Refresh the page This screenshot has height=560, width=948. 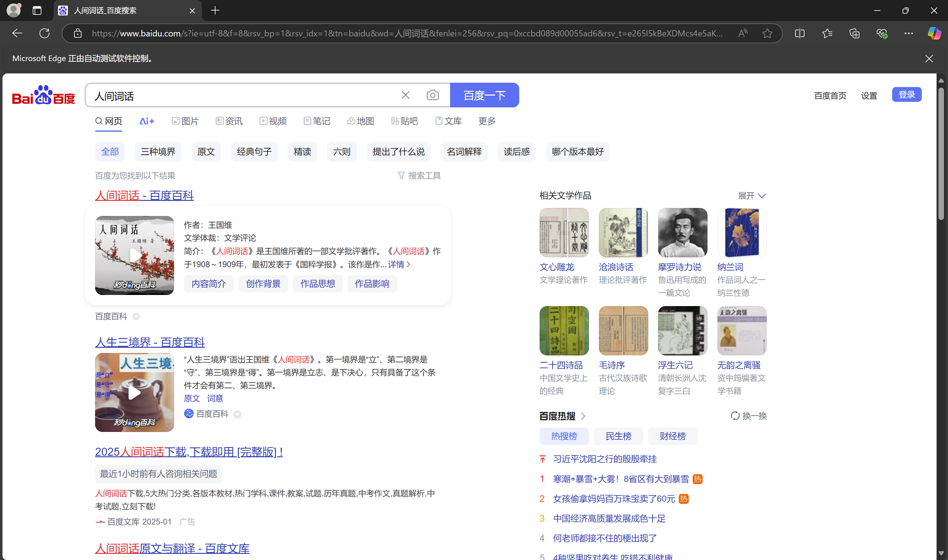(x=44, y=33)
